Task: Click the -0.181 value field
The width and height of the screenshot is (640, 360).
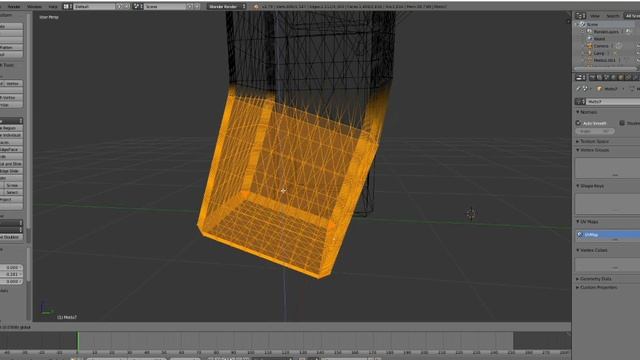Action: tap(11, 274)
